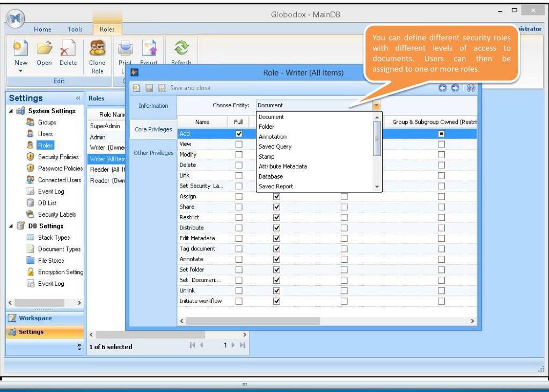Click the Settings tree horizontal scrollbar

(39, 303)
